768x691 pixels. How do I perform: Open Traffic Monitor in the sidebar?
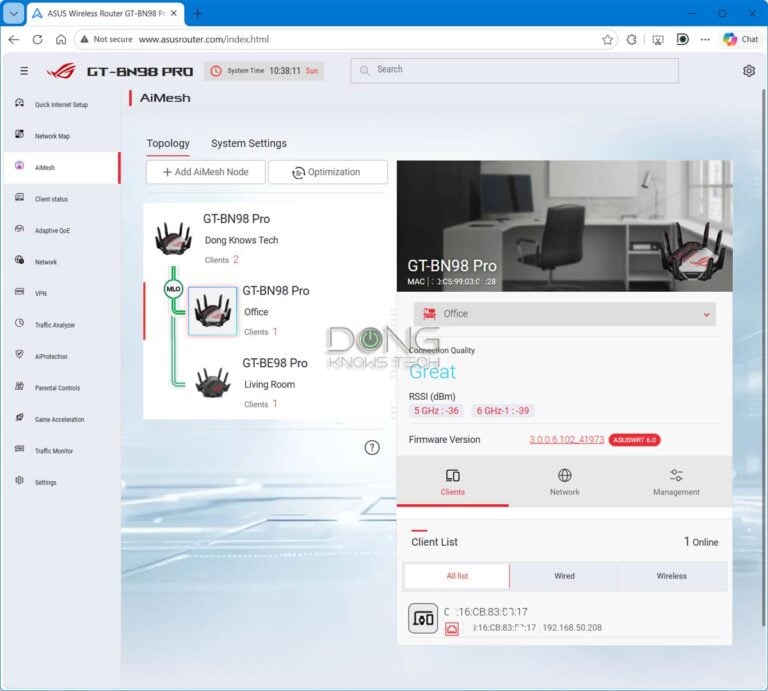point(61,451)
